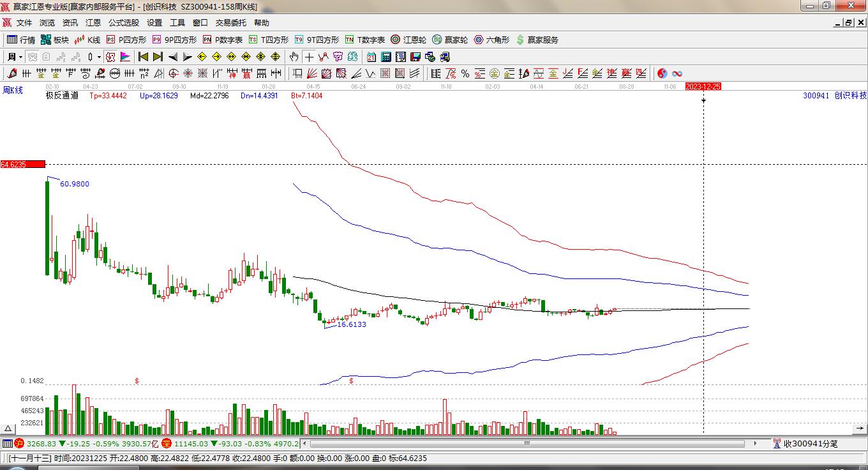Open the calendar icon showing 21
Image resolution: width=868 pixels, height=470 pixels.
pos(371,57)
